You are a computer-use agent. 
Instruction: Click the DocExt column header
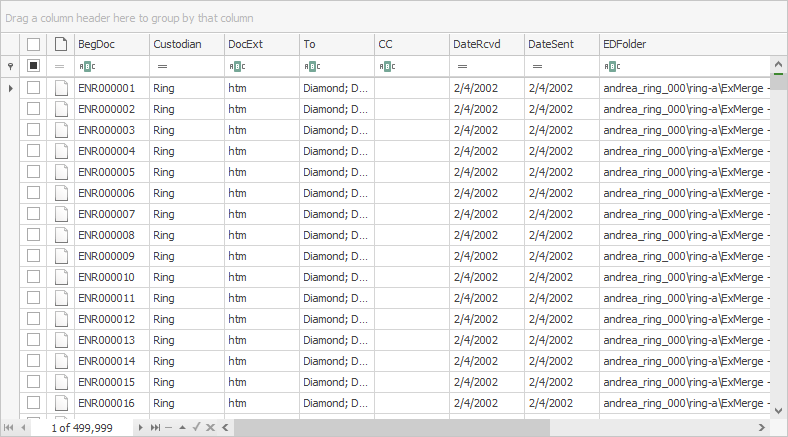click(x=261, y=44)
